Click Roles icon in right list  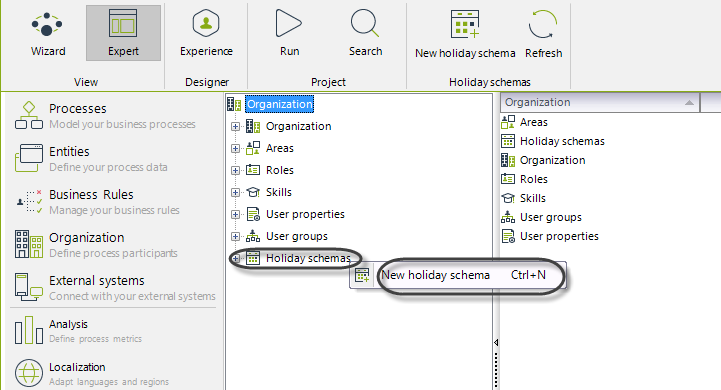point(508,178)
